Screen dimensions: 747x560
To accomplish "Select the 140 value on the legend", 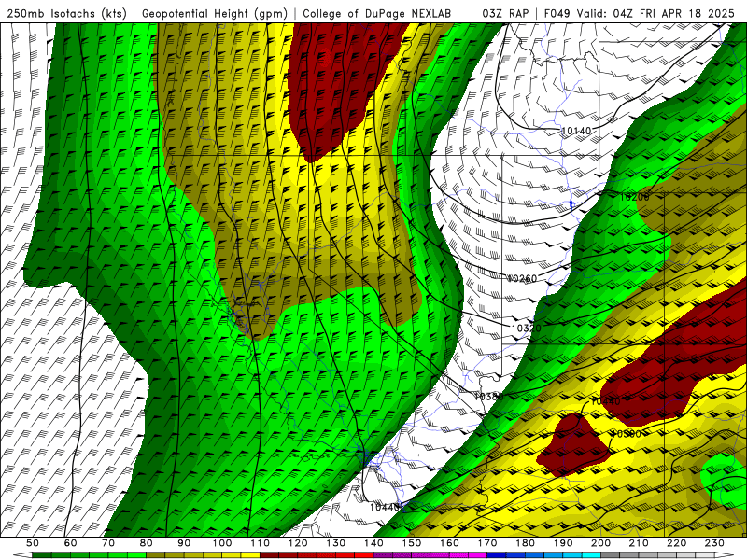I will pyautogui.click(x=373, y=543).
